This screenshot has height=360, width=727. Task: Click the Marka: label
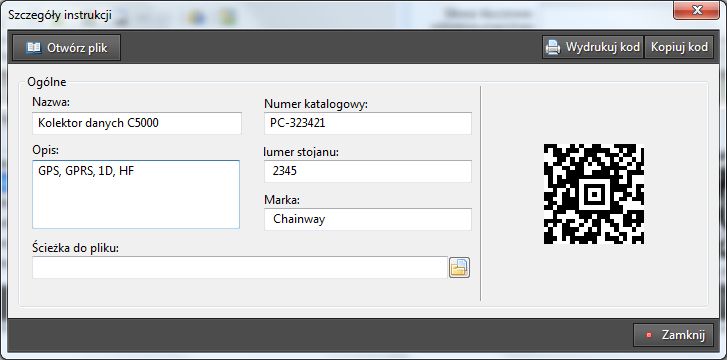coord(282,200)
